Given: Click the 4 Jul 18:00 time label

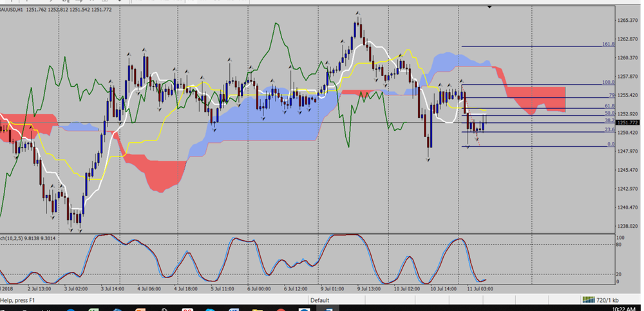Looking at the screenshot, I should click(x=185, y=289).
